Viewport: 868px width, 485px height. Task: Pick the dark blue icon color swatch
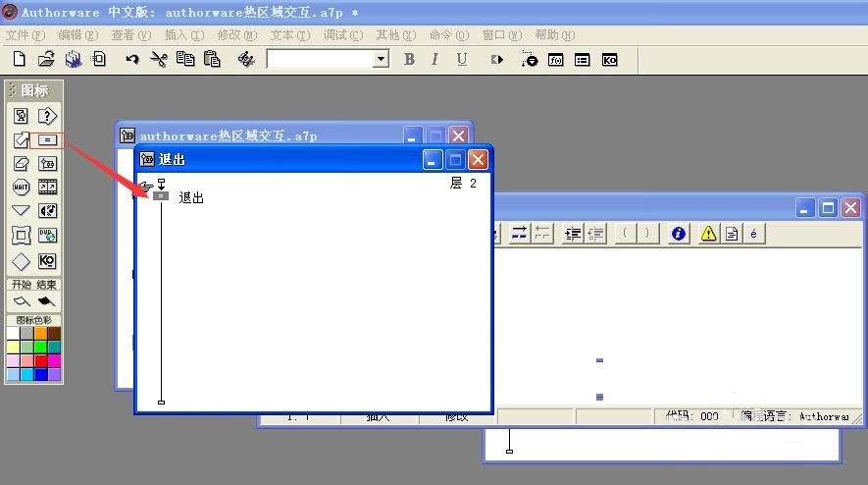coord(40,375)
